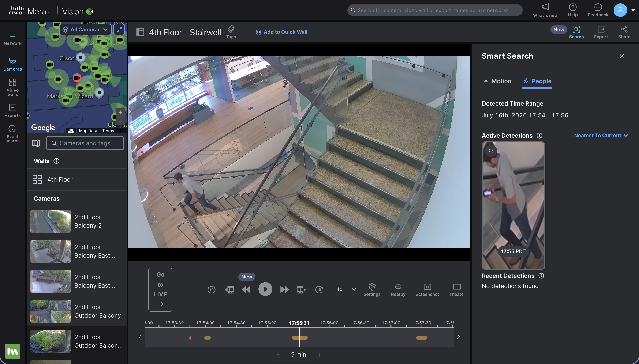Click Add to Quick Wall
The image size is (639, 364).
(282, 32)
